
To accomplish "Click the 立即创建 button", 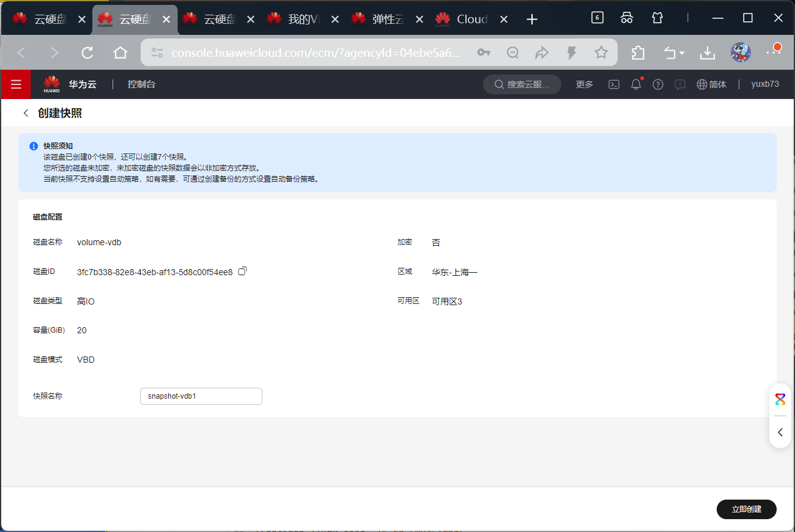I will click(x=747, y=509).
